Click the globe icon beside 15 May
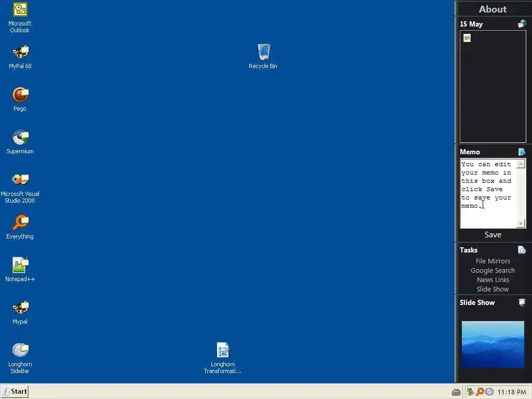Image resolution: width=532 pixels, height=399 pixels. coord(522,24)
